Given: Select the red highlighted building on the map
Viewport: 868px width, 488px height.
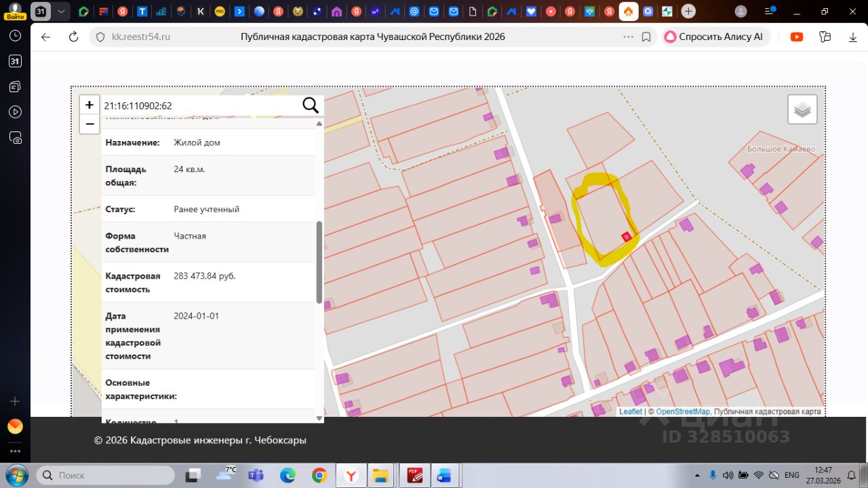Looking at the screenshot, I should [627, 237].
